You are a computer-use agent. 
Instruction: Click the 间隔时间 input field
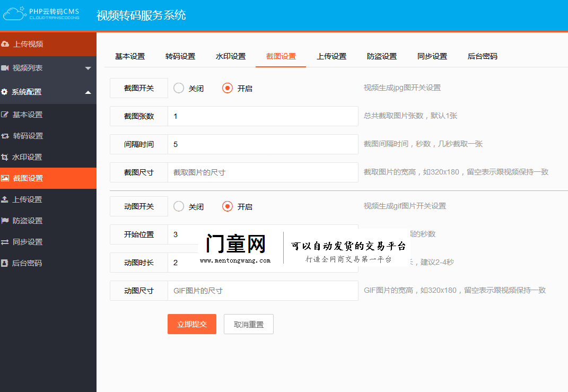[x=263, y=144]
